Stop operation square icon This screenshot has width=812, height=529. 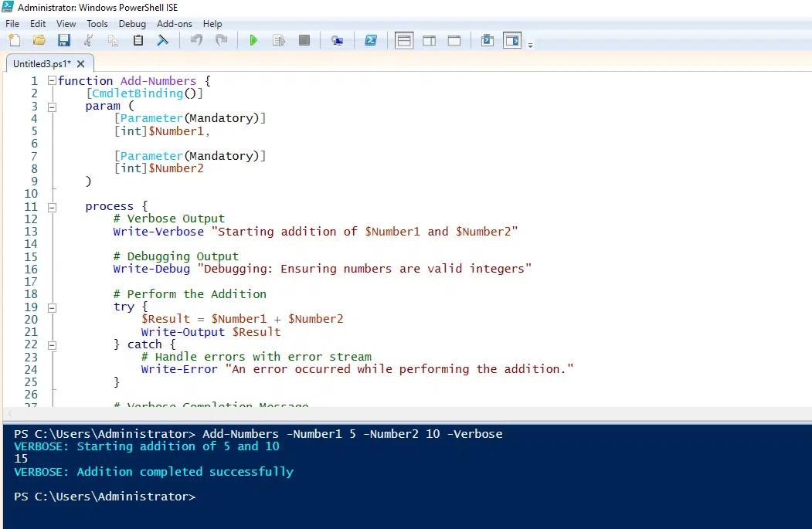(304, 40)
